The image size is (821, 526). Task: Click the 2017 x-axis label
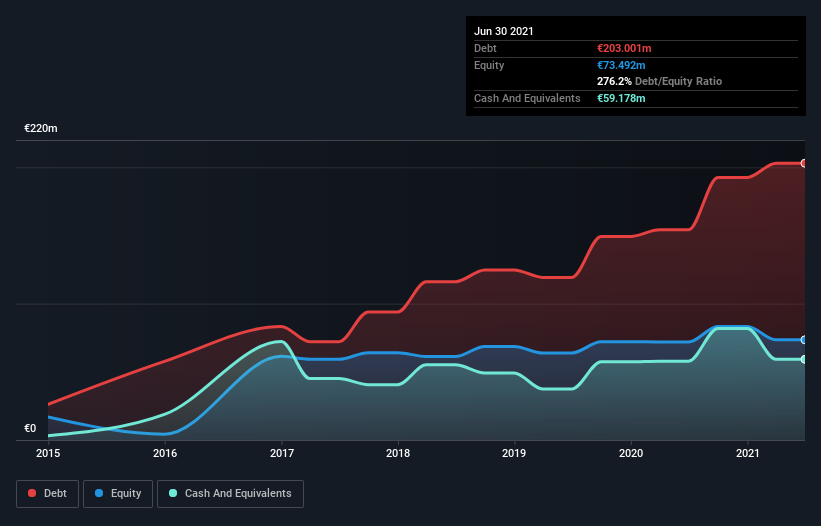pos(282,453)
